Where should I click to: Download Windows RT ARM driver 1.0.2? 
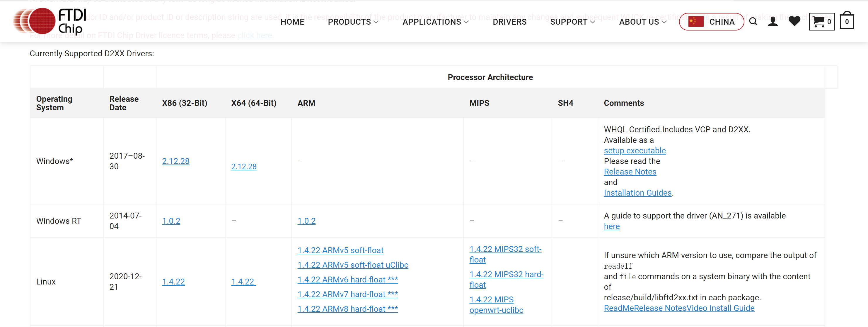coord(306,221)
